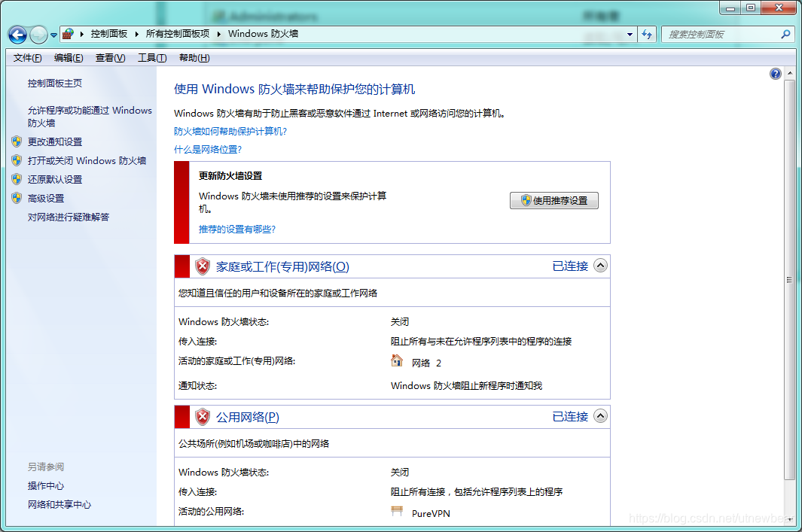Expand the arrow after 控制面板 breadcrumb

pyautogui.click(x=137, y=35)
